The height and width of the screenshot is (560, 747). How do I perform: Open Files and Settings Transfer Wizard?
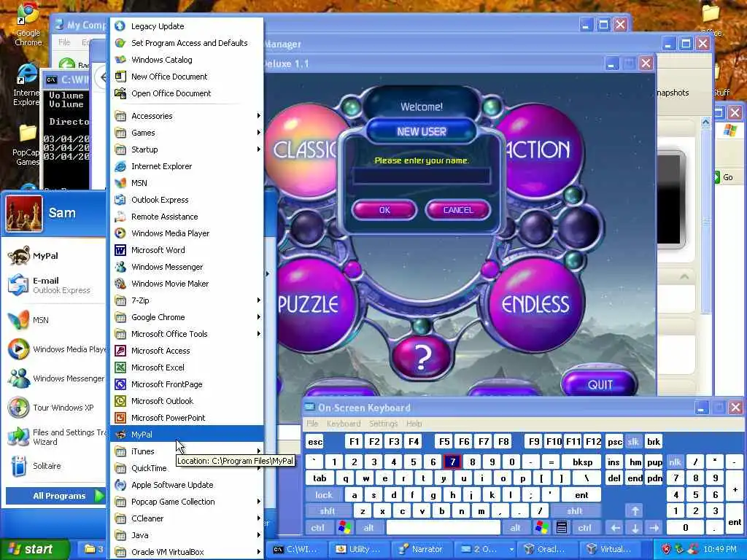coord(55,437)
